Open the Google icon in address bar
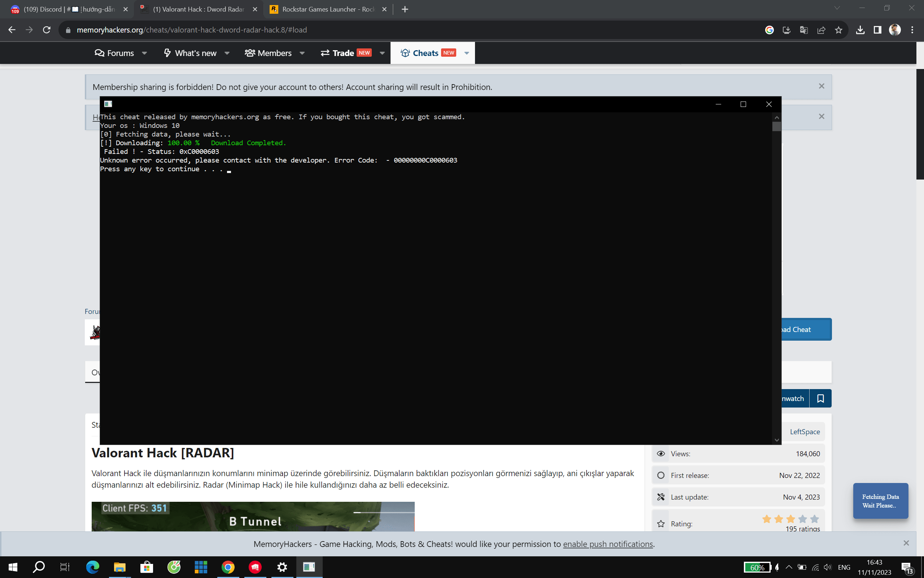 click(x=770, y=30)
